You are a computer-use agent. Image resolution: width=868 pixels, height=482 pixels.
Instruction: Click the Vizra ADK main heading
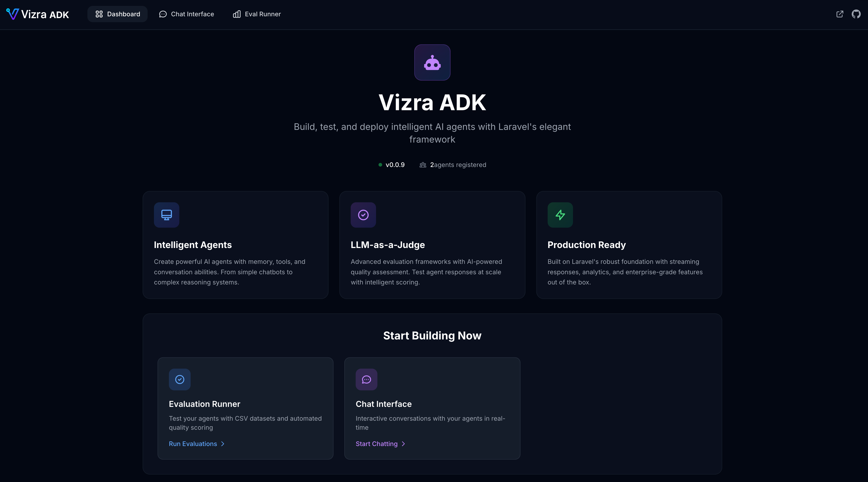pyautogui.click(x=432, y=102)
